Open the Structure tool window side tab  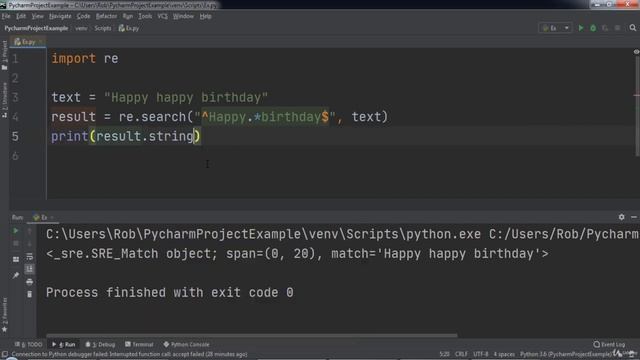(x=4, y=100)
